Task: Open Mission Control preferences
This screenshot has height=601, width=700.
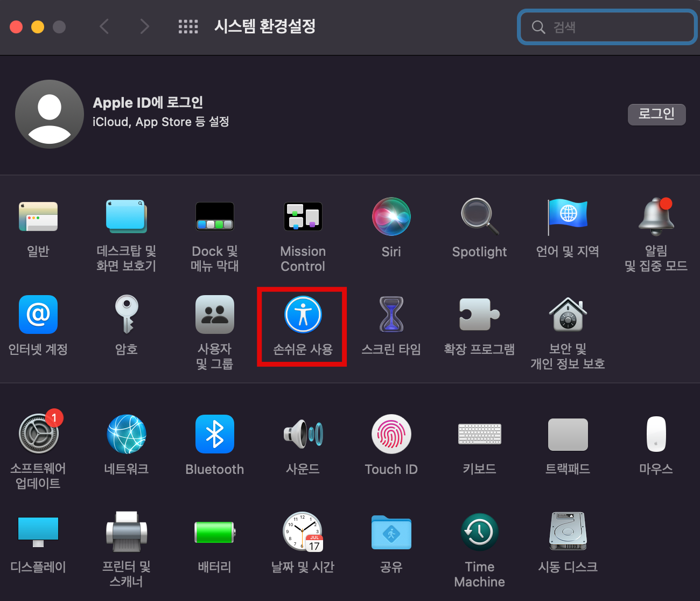Action: click(303, 217)
